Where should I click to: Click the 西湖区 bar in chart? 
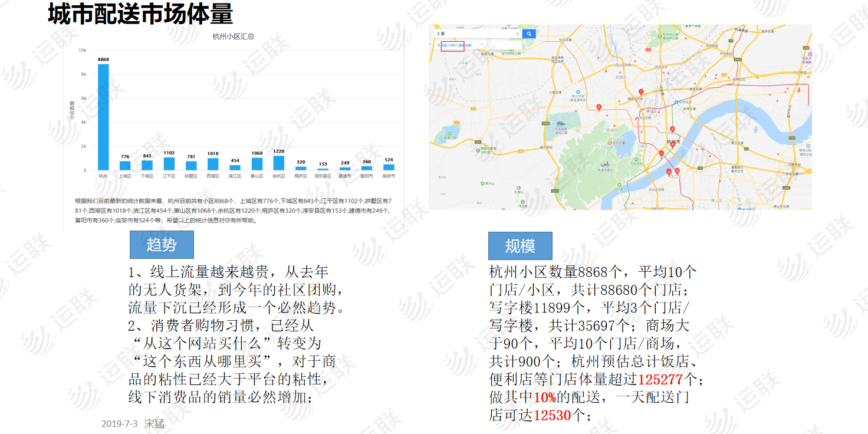[213, 164]
